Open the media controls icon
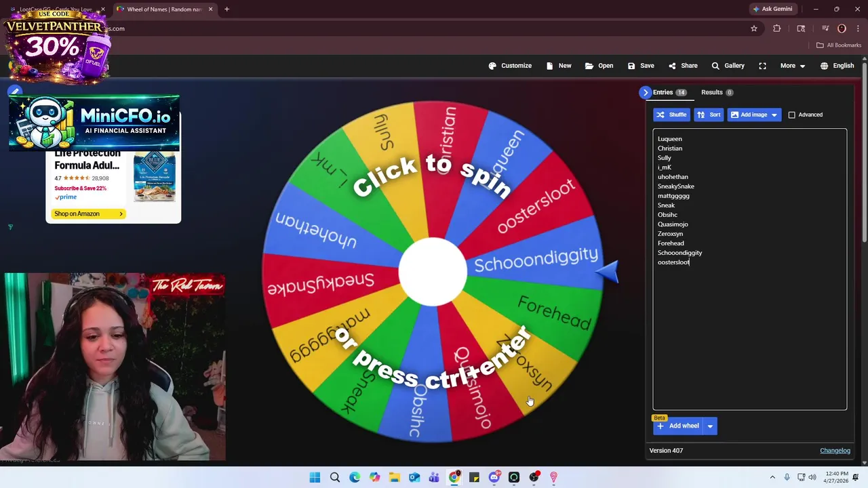The width and height of the screenshot is (868, 488). 825,28
